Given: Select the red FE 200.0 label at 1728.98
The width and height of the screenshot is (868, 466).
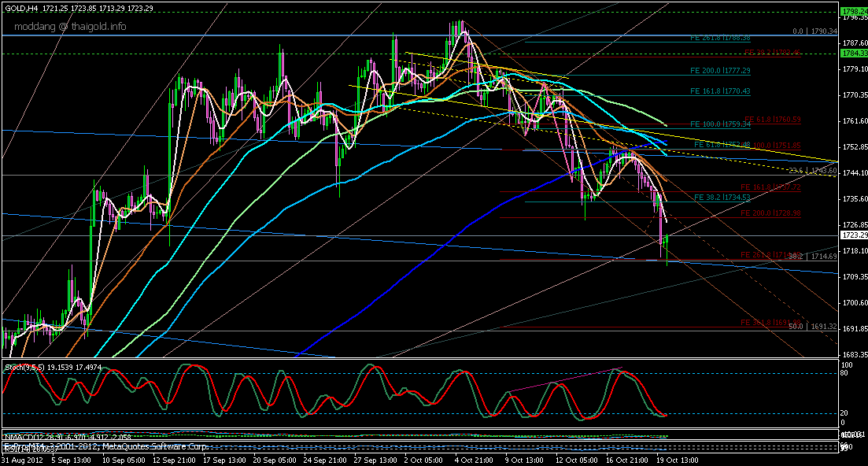Looking at the screenshot, I should (771, 213).
